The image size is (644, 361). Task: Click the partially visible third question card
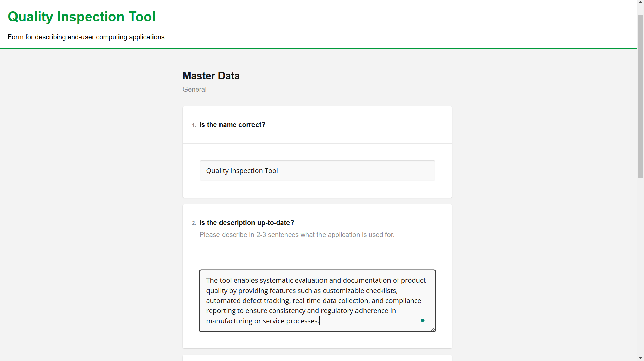pyautogui.click(x=317, y=358)
